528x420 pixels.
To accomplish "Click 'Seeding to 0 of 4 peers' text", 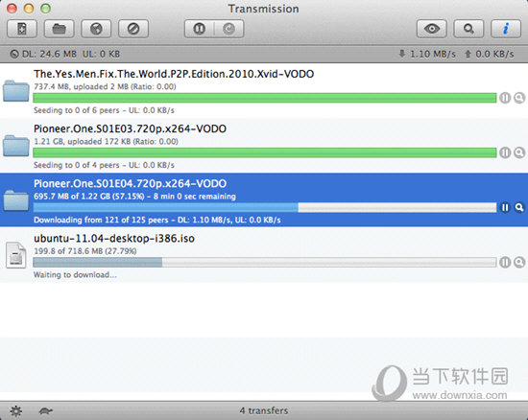I will coord(77,165).
